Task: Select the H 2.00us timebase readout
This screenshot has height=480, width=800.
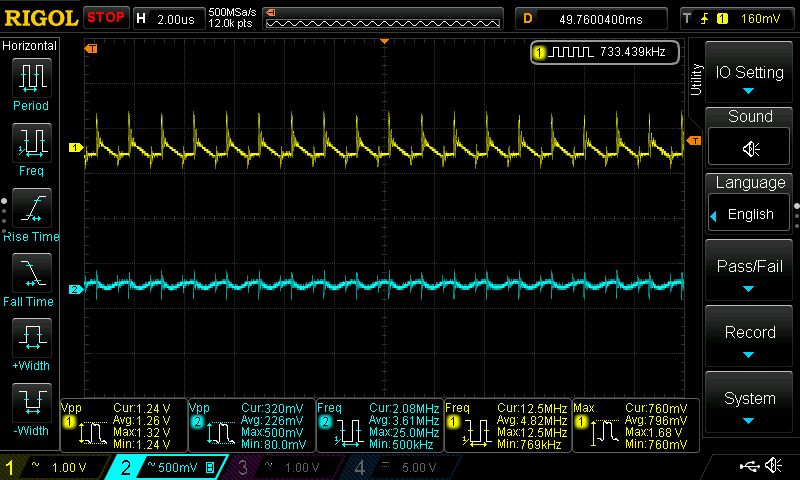Action: pyautogui.click(x=169, y=19)
